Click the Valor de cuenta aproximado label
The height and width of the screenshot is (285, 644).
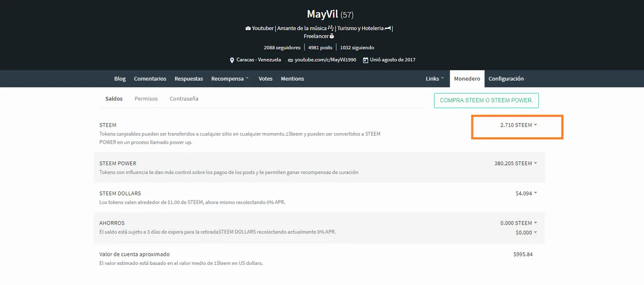134,254
